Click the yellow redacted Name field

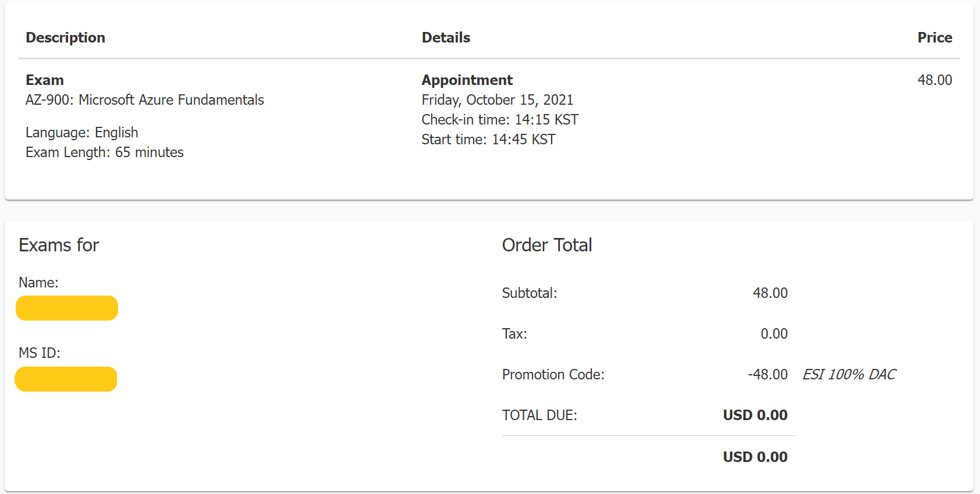[67, 308]
